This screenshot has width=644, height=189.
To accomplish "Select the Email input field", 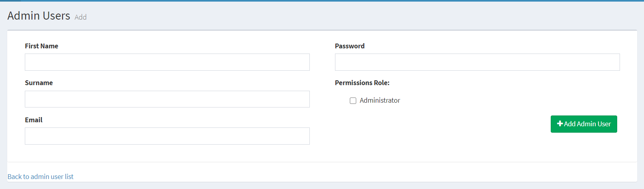I will pos(167,136).
